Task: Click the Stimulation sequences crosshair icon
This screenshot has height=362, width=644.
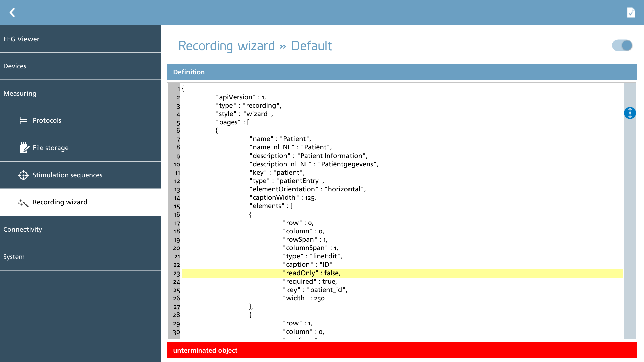Action: click(x=23, y=175)
